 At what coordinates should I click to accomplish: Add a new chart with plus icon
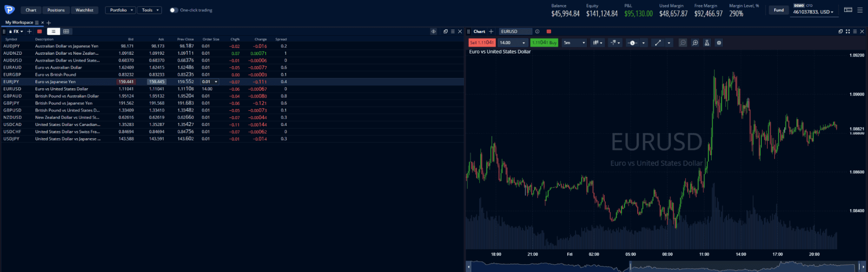491,31
